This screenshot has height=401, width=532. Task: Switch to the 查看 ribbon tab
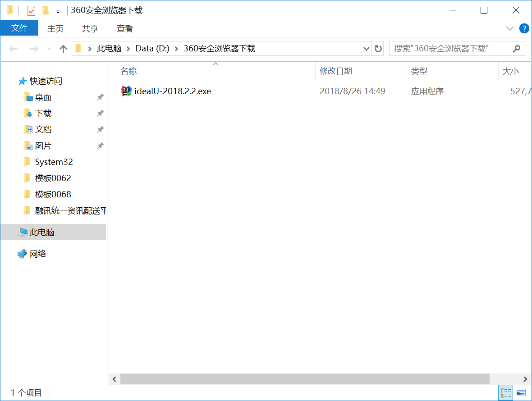tap(124, 28)
